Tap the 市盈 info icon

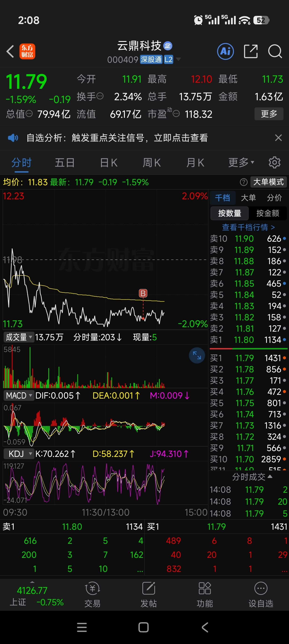pos(176,114)
